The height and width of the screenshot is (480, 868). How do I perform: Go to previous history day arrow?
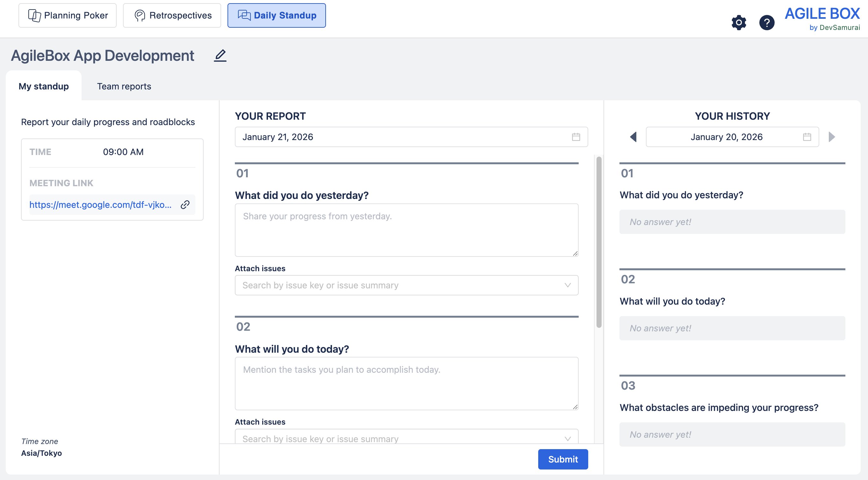click(x=633, y=137)
